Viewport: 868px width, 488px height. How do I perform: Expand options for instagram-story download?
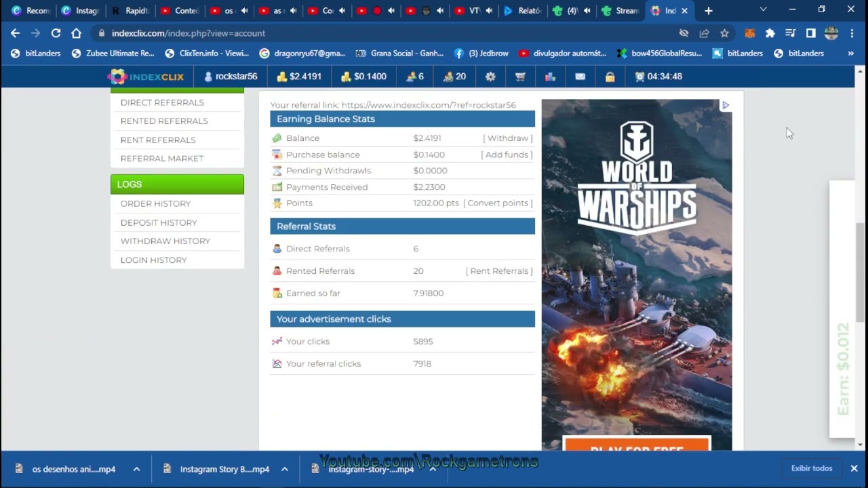pos(433,469)
